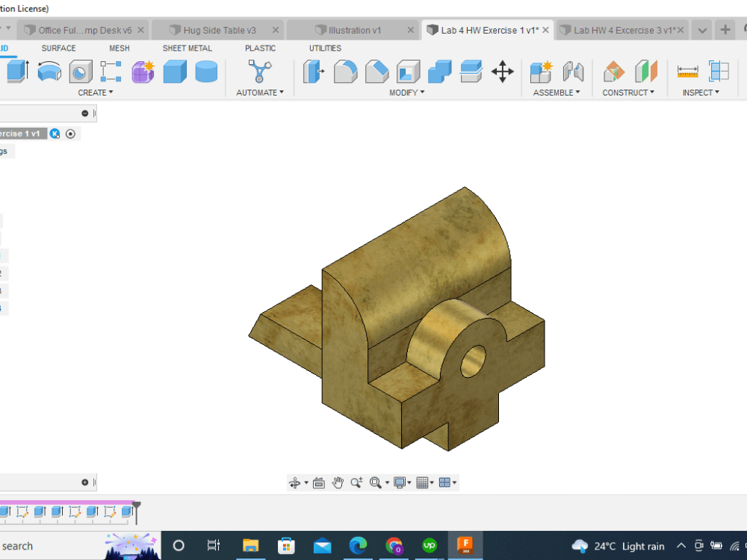The image size is (747, 560).
Task: Open Microsoft Edge from the taskbar
Action: click(x=358, y=546)
